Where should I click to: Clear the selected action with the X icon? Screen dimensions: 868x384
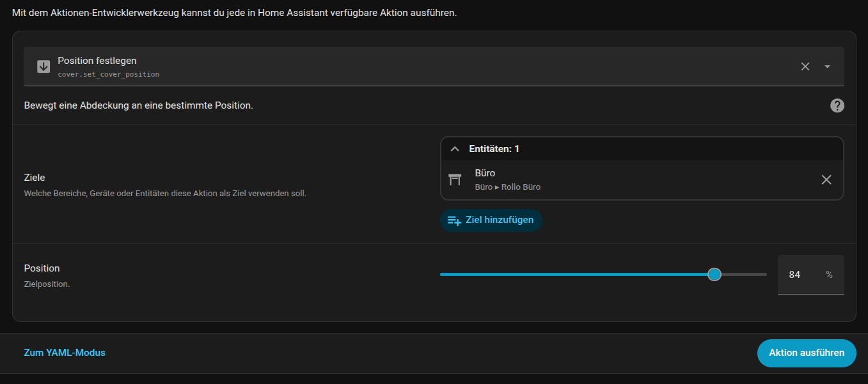point(805,66)
